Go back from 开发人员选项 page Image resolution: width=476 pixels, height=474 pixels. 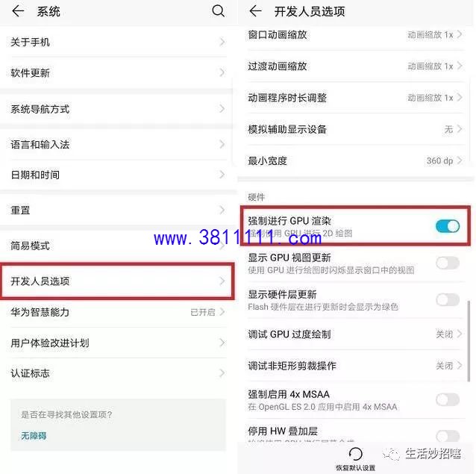point(255,11)
